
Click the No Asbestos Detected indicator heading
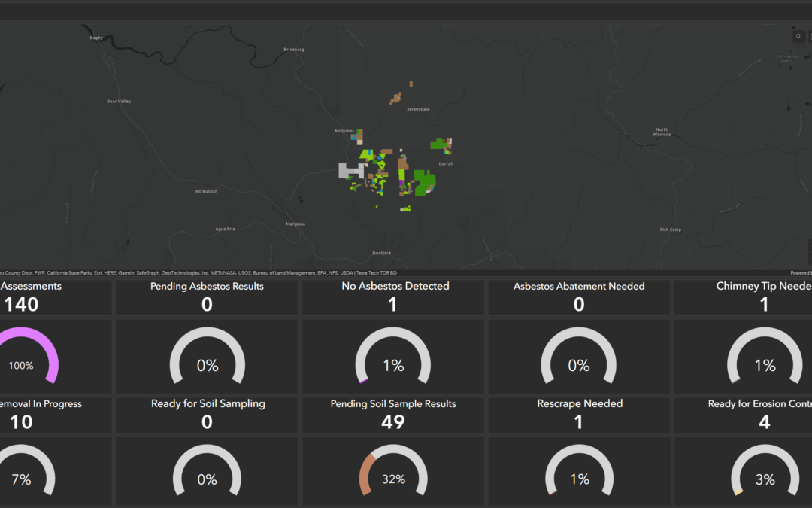(395, 286)
